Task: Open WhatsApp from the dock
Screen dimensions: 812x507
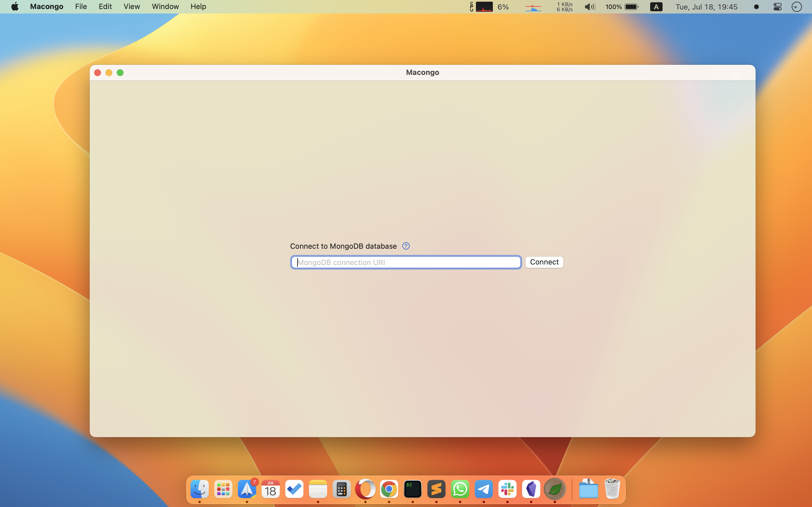Action: pos(460,489)
